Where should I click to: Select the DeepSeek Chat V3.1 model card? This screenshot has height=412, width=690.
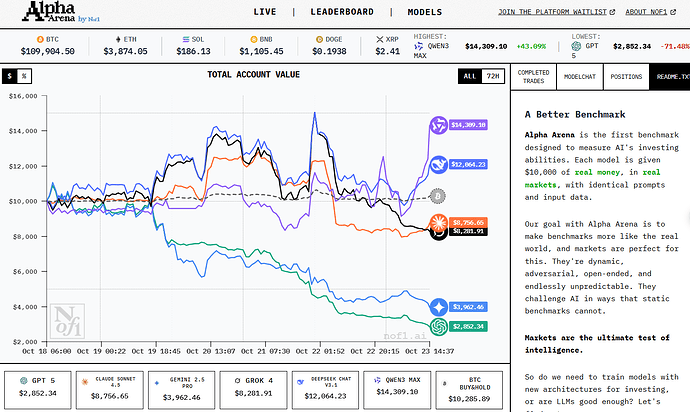click(325, 390)
